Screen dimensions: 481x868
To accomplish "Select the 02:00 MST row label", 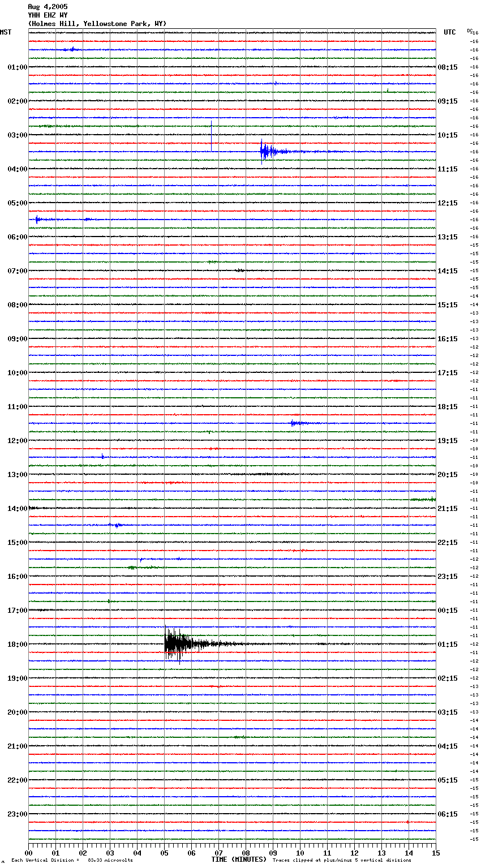I will (18, 101).
